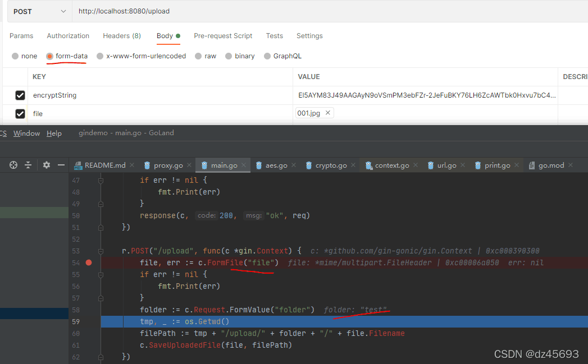Collapse the if block at line 47
This screenshot has height=364, width=588.
(101, 181)
